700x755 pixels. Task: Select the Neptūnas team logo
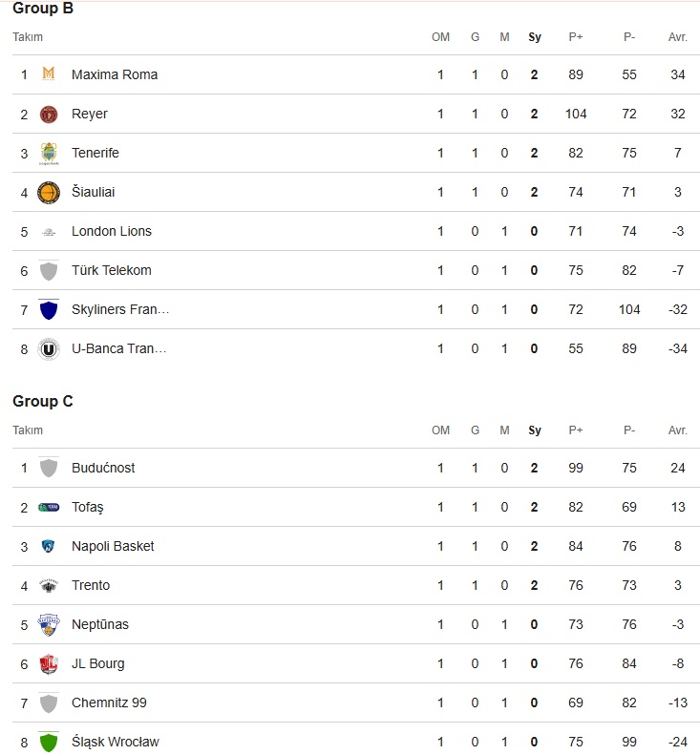click(x=48, y=624)
